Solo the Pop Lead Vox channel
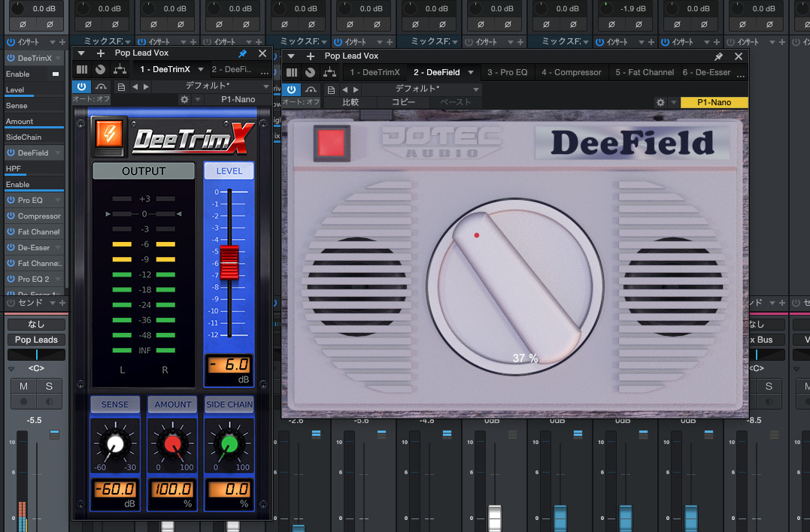 tap(49, 386)
